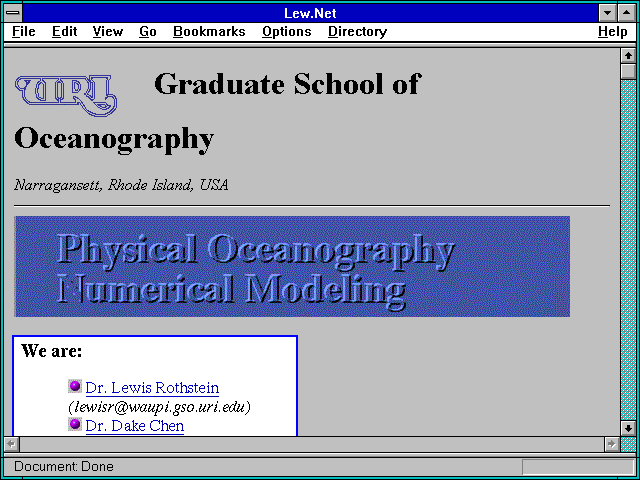Open the Directory menu
Screen dimensions: 640x480
(x=358, y=31)
